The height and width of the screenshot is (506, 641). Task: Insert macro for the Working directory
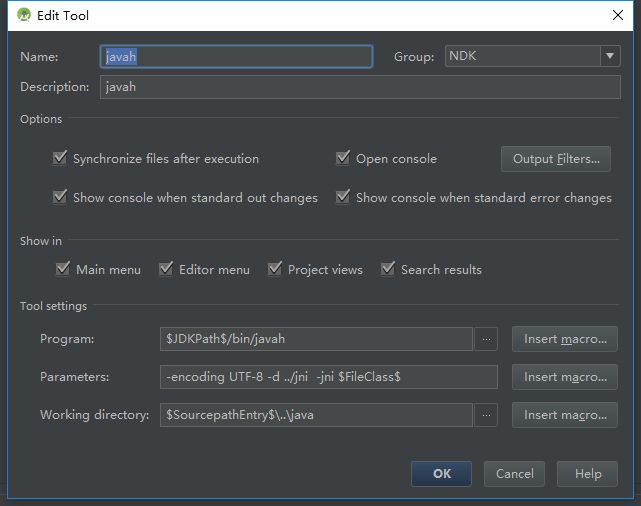(x=565, y=415)
